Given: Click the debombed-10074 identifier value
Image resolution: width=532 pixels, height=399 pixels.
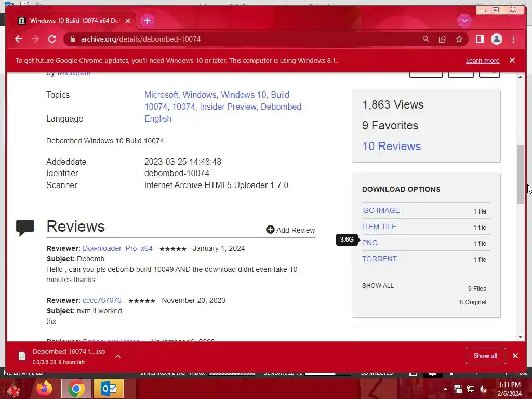Looking at the screenshot, I should pos(177,174).
